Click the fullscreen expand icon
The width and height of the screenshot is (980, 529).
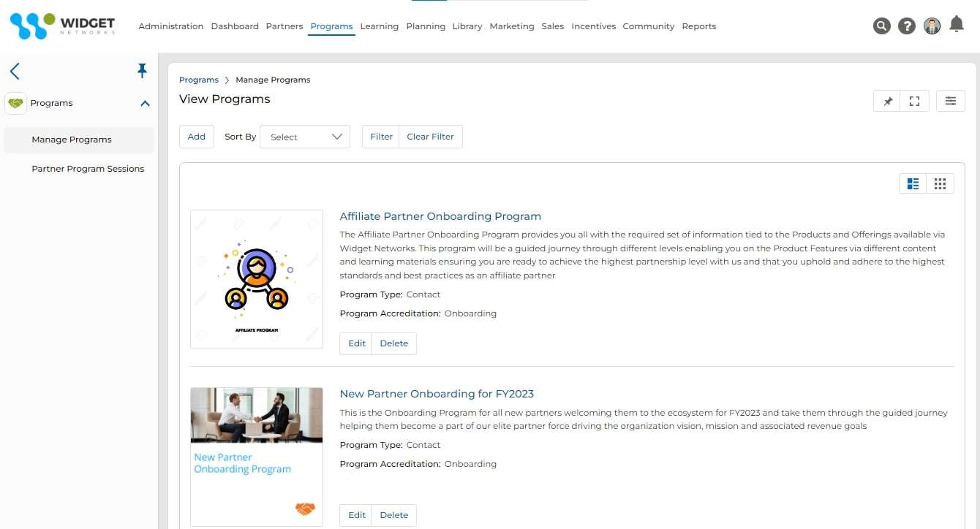pyautogui.click(x=914, y=102)
